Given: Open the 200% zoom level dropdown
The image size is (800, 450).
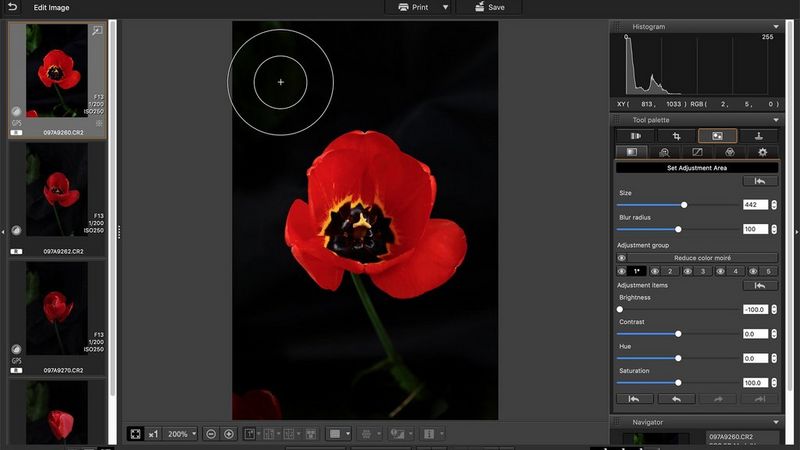Looking at the screenshot, I should tap(181, 434).
